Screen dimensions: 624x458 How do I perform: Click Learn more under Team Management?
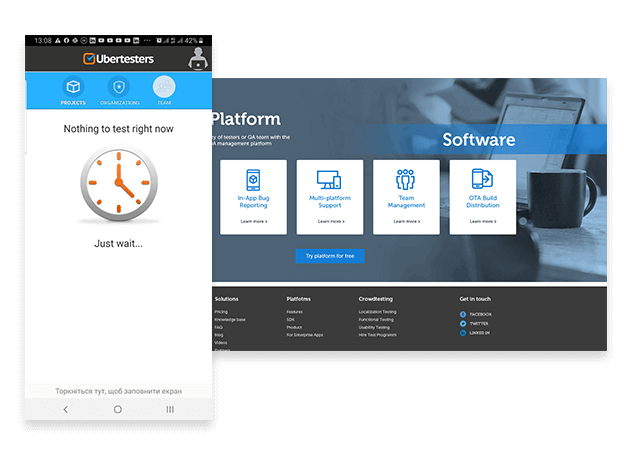[x=406, y=221]
